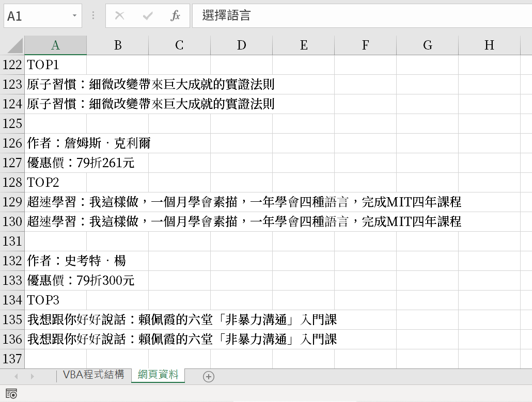Image resolution: width=532 pixels, height=402 pixels.
Task: Select row 135 header
Action: tap(12, 319)
